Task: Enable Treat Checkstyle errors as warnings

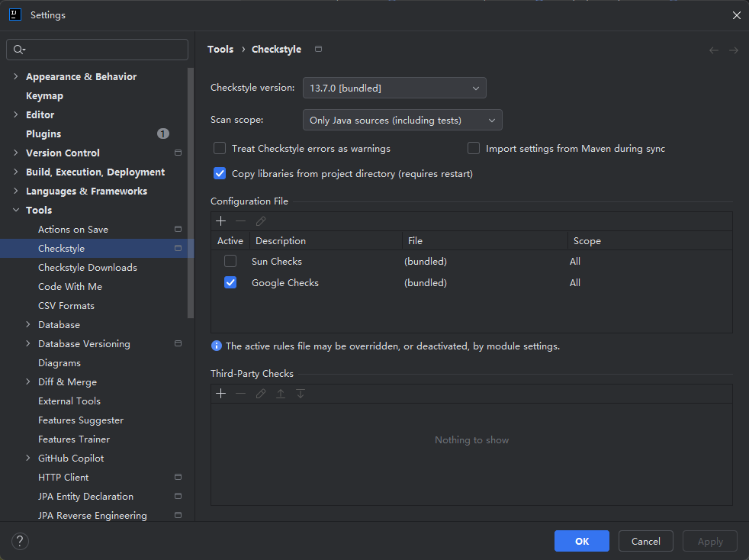Action: (220, 148)
